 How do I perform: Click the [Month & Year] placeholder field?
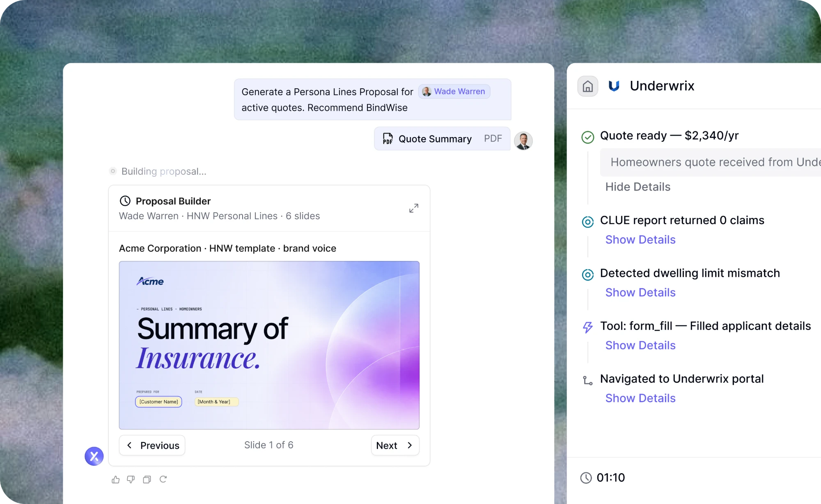216,402
